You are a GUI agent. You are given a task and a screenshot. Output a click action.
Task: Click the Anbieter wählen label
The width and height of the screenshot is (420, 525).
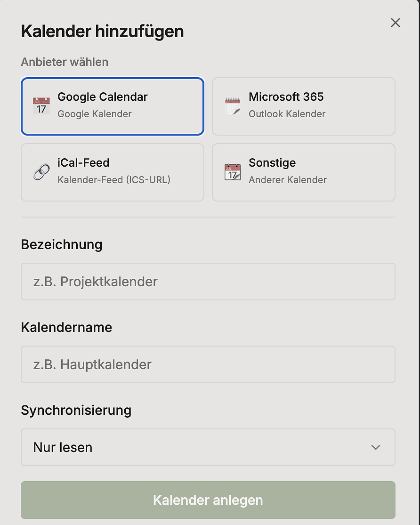[x=65, y=62]
